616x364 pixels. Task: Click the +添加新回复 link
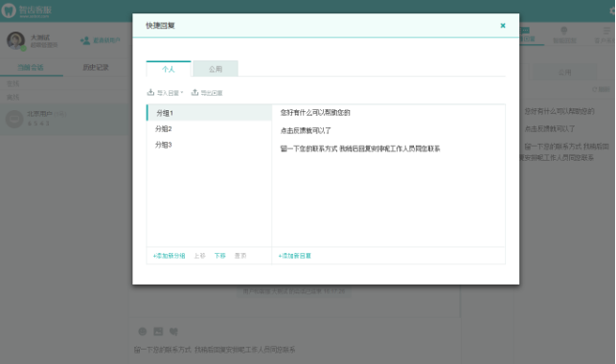295,256
